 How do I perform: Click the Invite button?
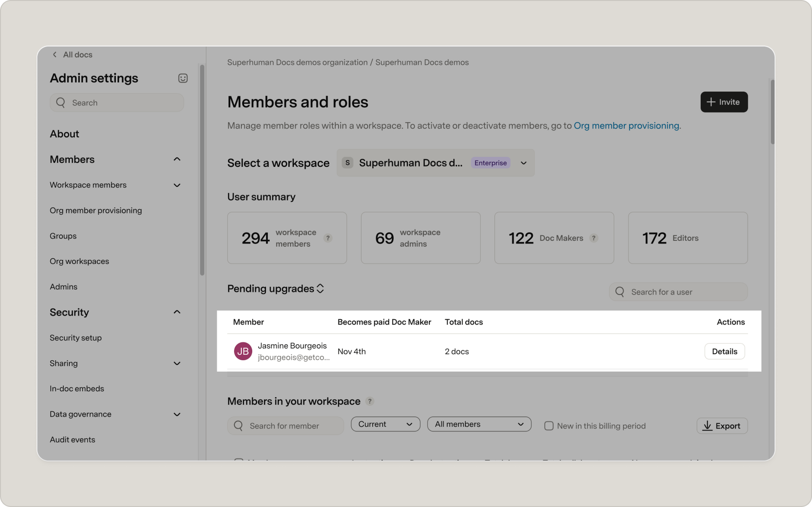(724, 102)
